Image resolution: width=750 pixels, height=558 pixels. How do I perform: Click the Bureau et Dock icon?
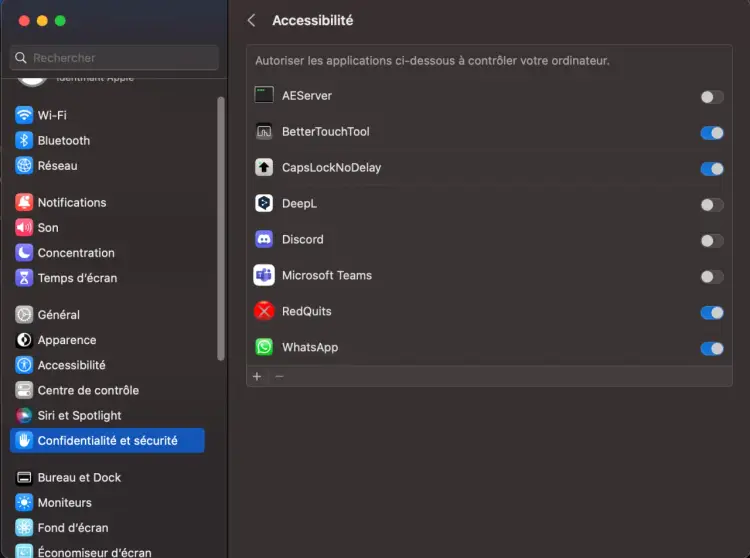(x=24, y=477)
